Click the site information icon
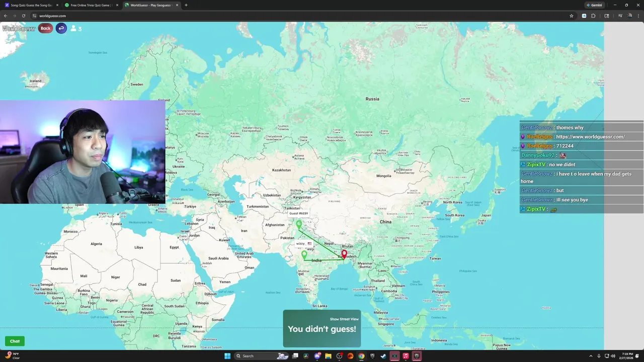 coord(34,16)
